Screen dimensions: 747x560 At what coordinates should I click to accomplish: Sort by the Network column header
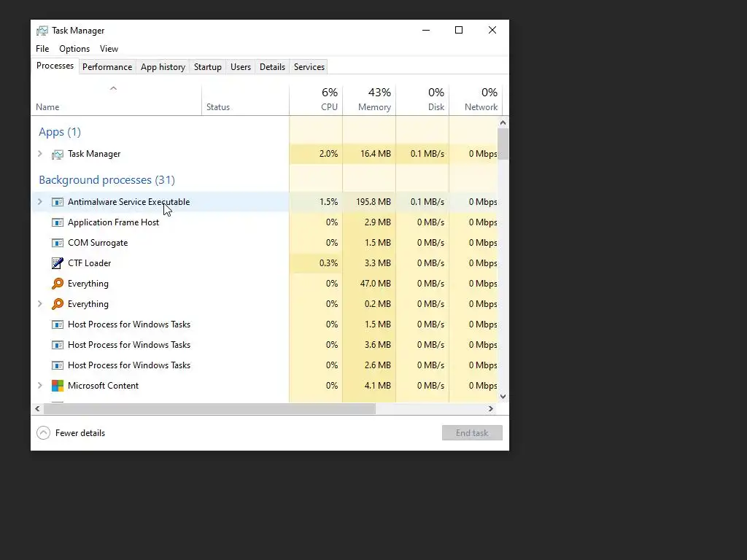tap(476, 99)
